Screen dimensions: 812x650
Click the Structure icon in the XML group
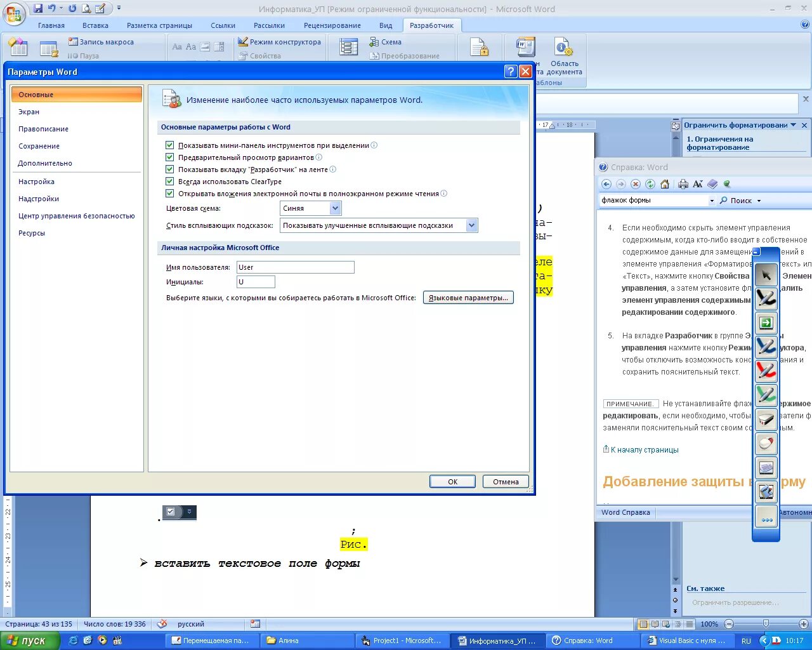pyautogui.click(x=348, y=47)
